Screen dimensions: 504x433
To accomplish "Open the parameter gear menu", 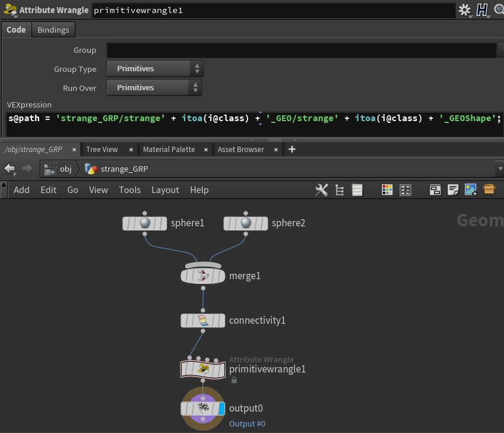I will pyautogui.click(x=464, y=11).
